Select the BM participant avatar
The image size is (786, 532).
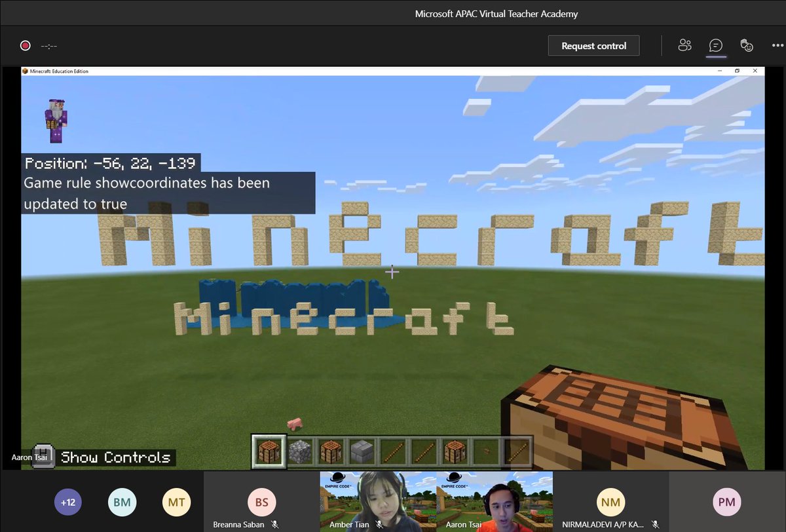click(122, 503)
